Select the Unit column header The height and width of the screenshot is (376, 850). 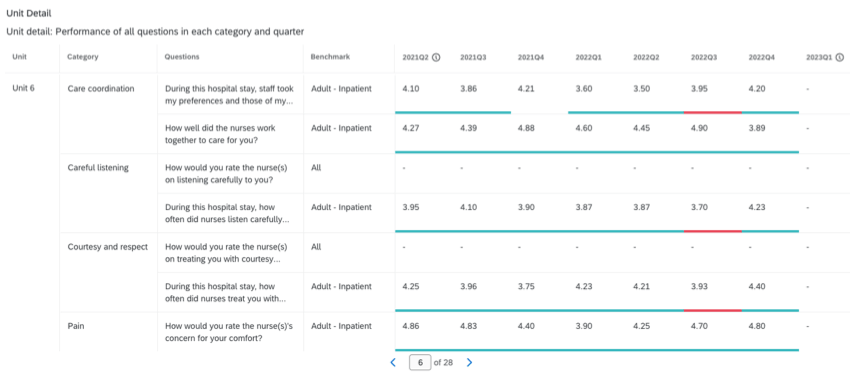click(20, 57)
